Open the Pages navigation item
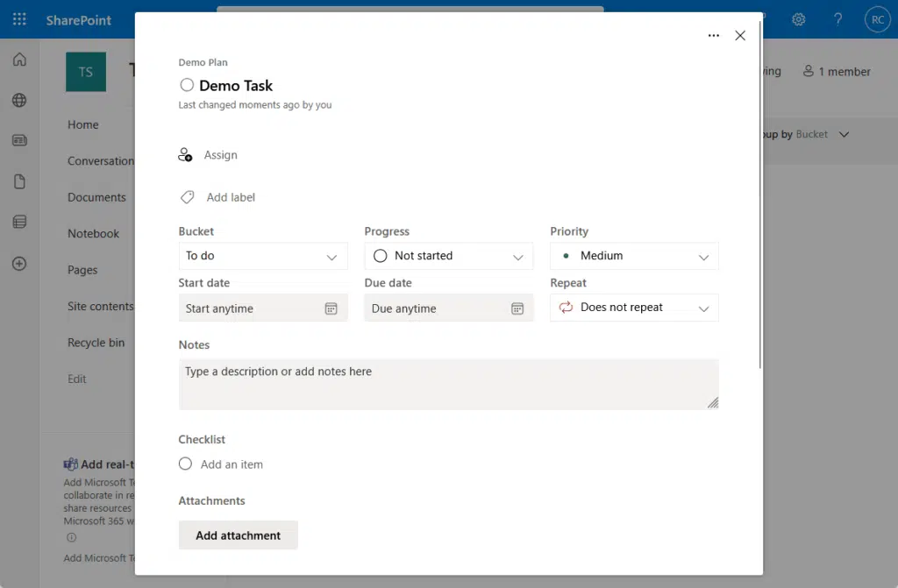 click(x=82, y=270)
